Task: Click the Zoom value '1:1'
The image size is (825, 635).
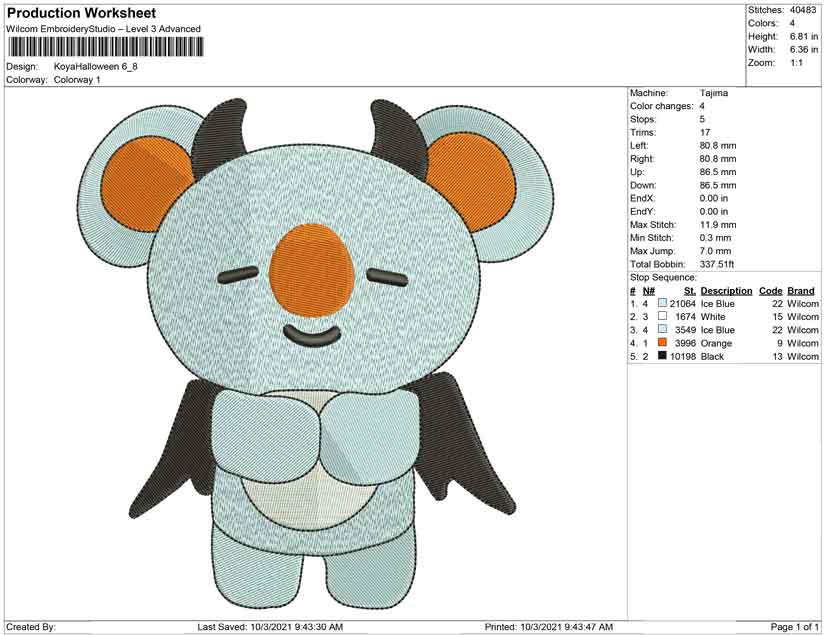Action: tap(796, 63)
